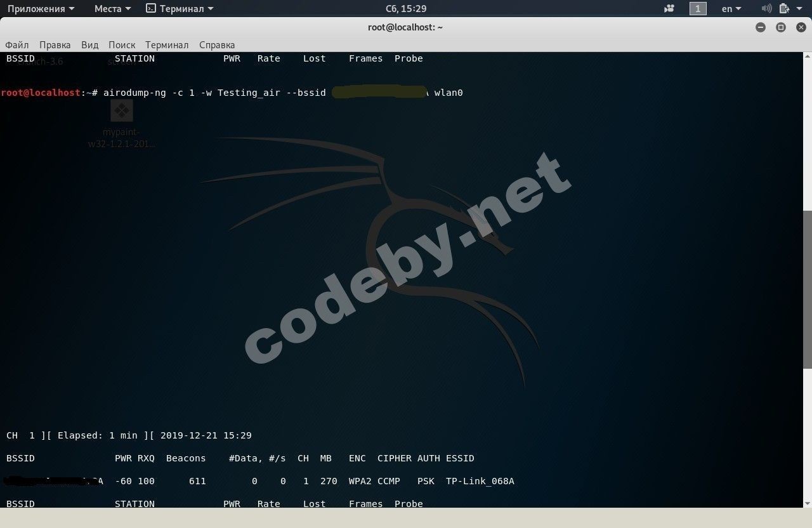Click the CIPHER column header
The height and width of the screenshot is (528, 812).
[395, 458]
